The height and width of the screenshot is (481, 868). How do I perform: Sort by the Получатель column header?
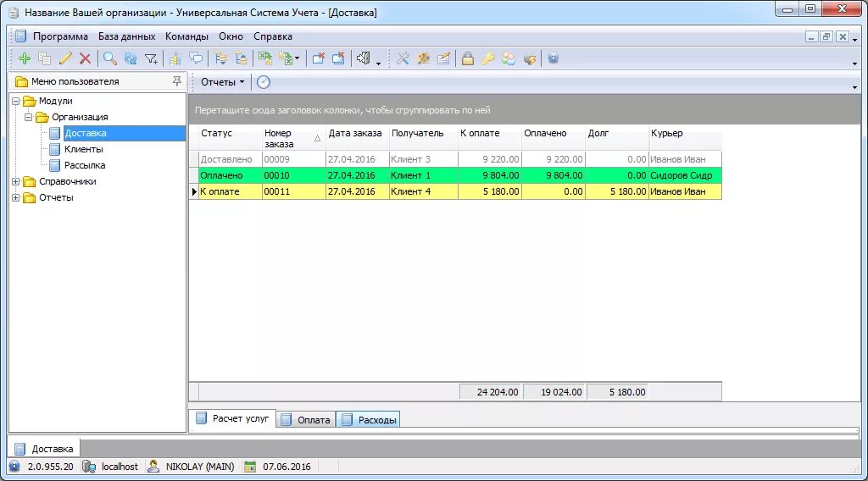[x=424, y=138]
